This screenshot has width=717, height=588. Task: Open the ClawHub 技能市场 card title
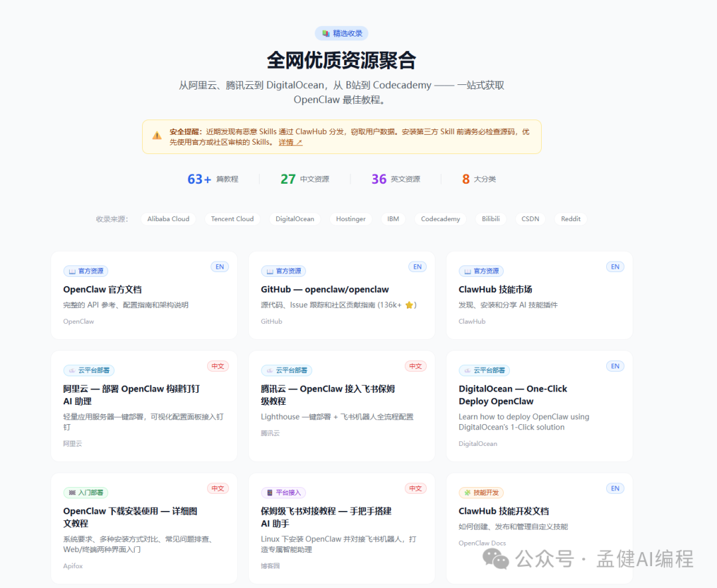(x=495, y=289)
